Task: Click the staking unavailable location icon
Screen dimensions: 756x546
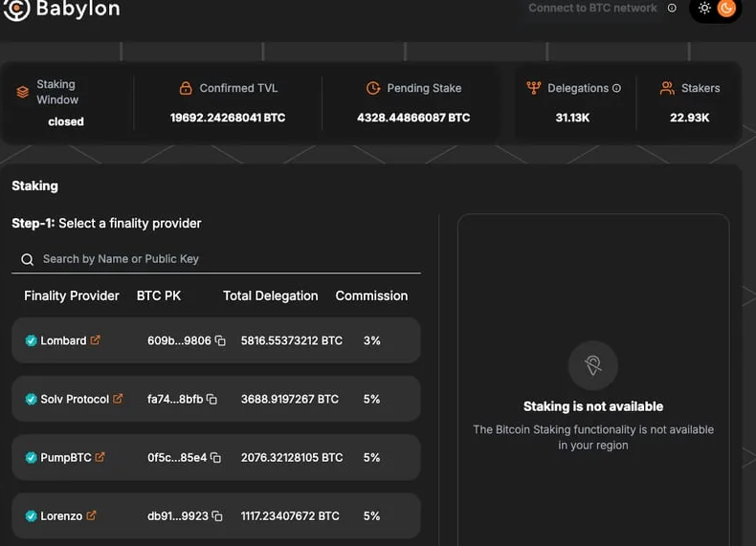Action: click(593, 365)
